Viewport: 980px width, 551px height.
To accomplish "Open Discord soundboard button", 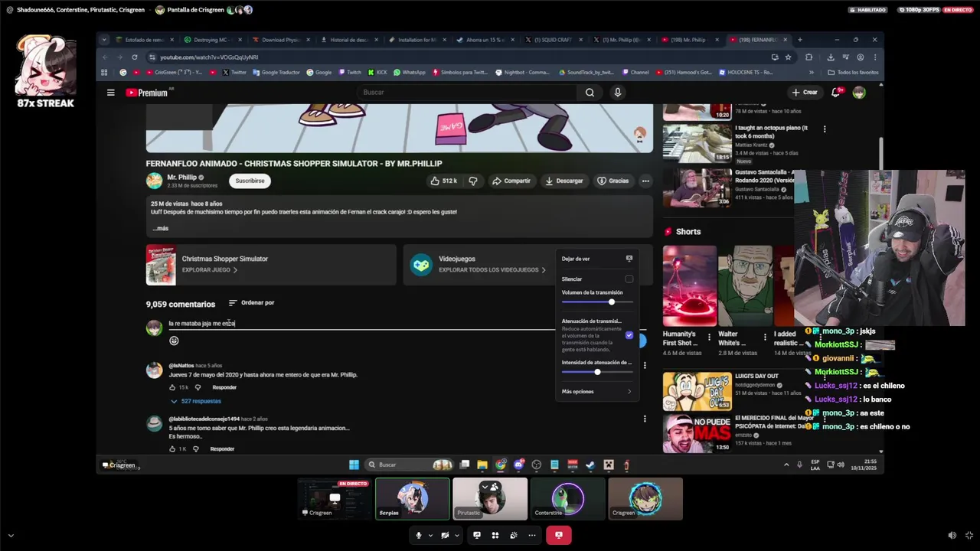I will click(x=514, y=536).
